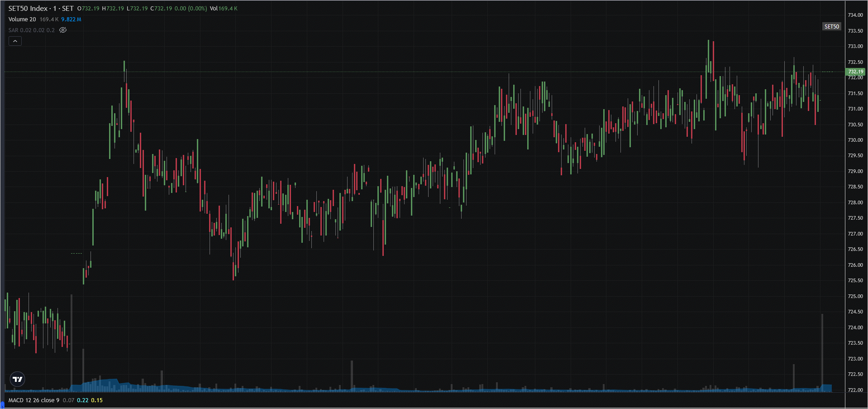This screenshot has width=868, height=409.
Task: Click the 730.00 price axis label
Action: pos(855,140)
